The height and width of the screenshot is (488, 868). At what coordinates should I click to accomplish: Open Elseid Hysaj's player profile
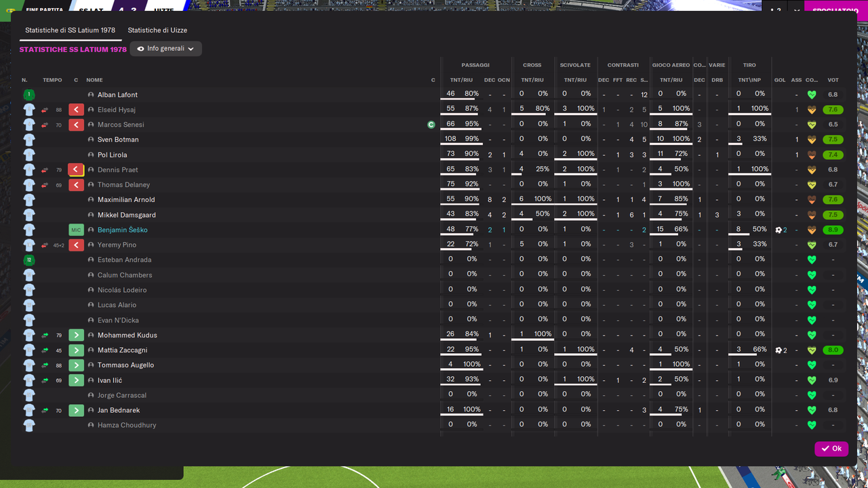117,110
